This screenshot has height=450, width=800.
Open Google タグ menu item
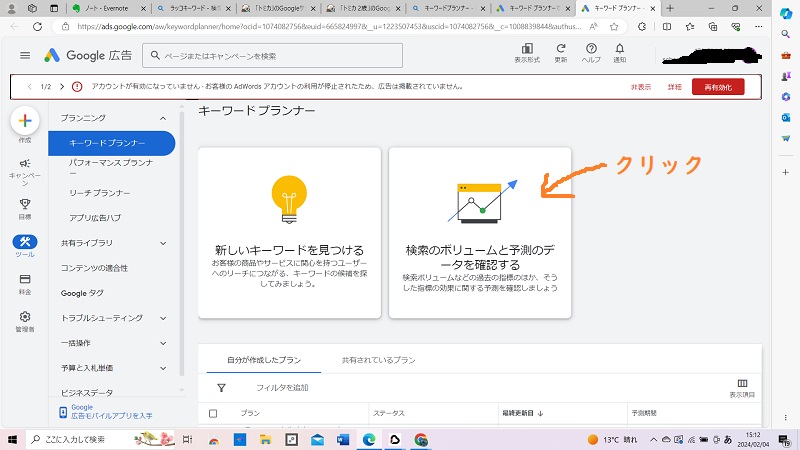pyautogui.click(x=82, y=293)
